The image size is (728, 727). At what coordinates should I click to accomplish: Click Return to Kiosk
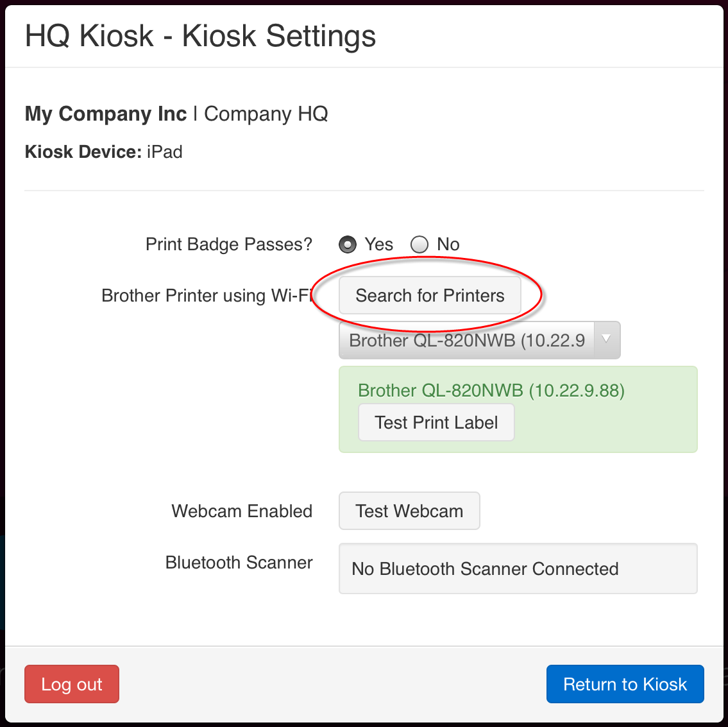pyautogui.click(x=625, y=684)
